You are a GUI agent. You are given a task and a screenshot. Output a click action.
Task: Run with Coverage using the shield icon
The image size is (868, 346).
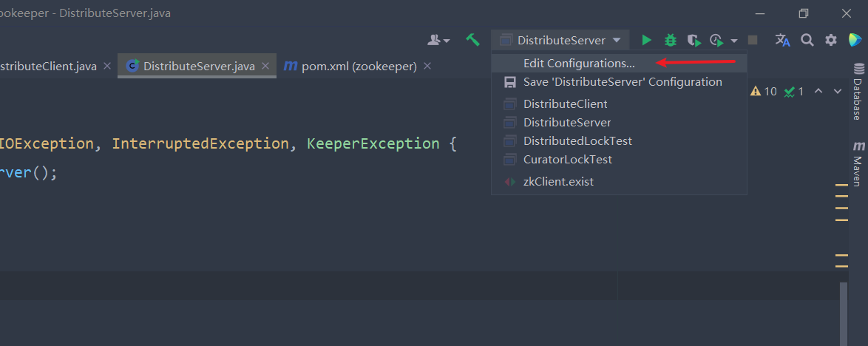[693, 41]
